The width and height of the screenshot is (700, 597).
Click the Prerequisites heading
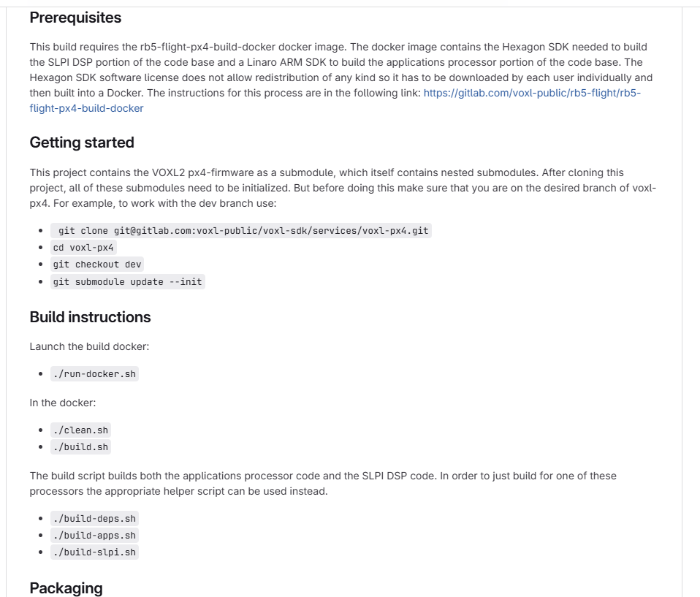pos(75,18)
